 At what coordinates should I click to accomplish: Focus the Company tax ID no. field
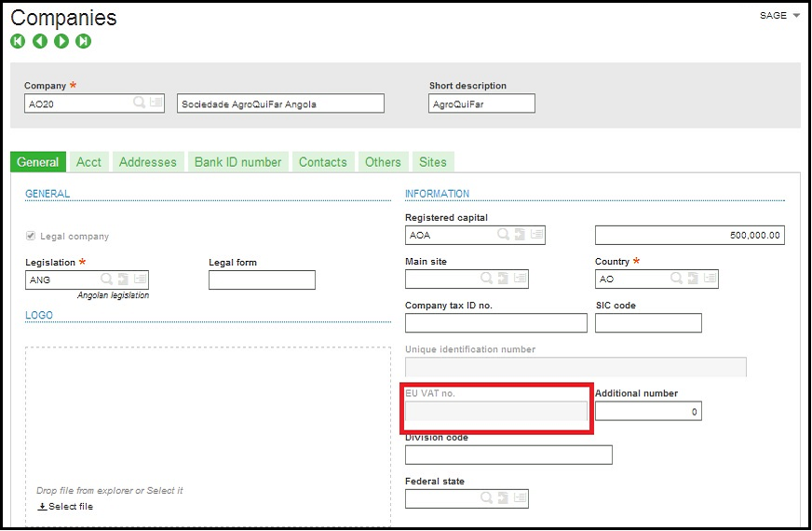pos(495,323)
